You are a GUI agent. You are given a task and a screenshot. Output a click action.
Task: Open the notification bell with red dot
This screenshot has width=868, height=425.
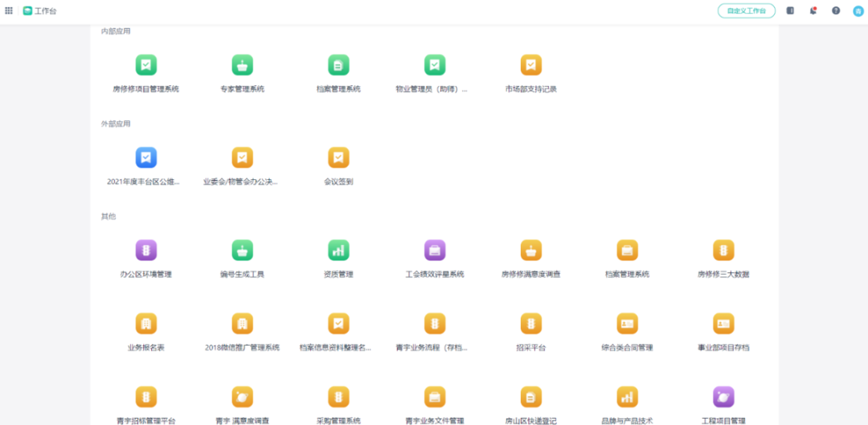813,10
